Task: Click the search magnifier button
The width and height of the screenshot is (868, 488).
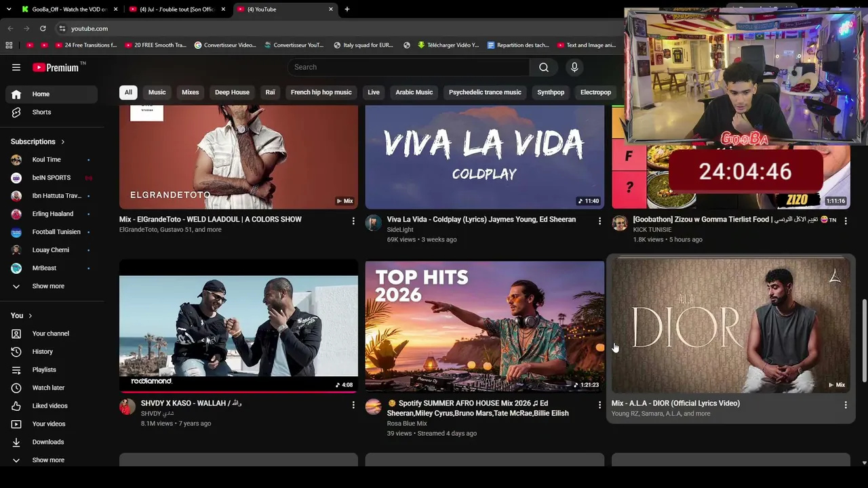Action: click(544, 67)
